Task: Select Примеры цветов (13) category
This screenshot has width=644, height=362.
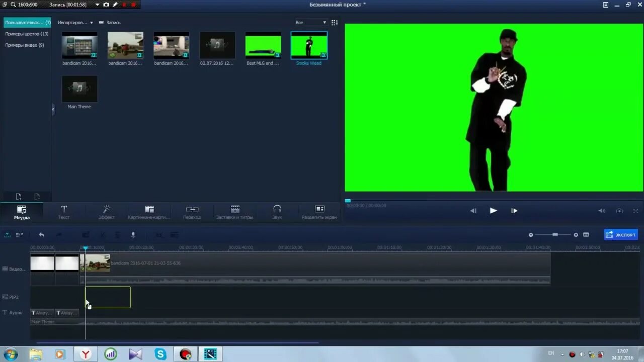Action: click(x=27, y=34)
